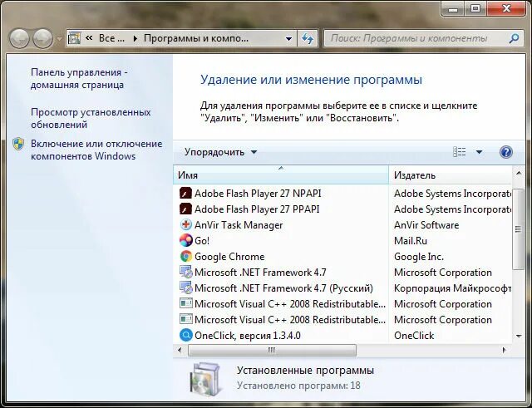Click the installed programs icon at bottom
Image resolution: width=532 pixels, height=408 pixels.
pos(205,379)
